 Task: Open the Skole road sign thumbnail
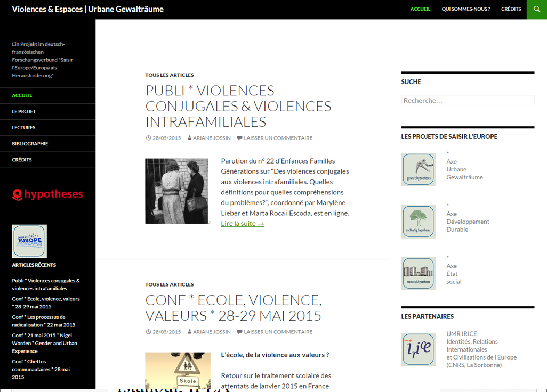point(178,372)
